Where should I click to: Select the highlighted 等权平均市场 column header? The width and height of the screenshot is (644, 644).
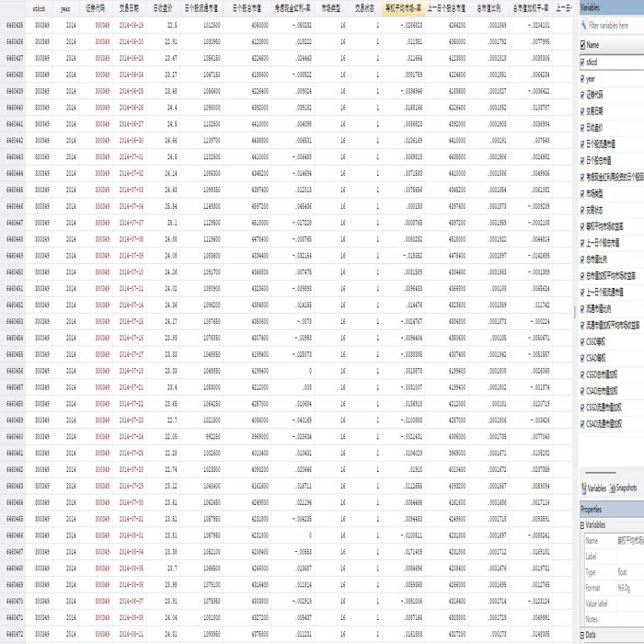point(403,8)
